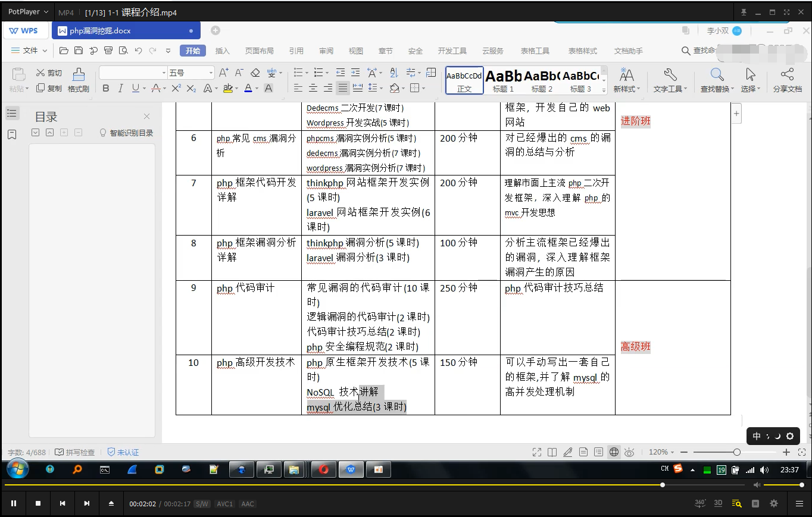Open the Find and Replace 查找替换 tool

(x=717, y=80)
